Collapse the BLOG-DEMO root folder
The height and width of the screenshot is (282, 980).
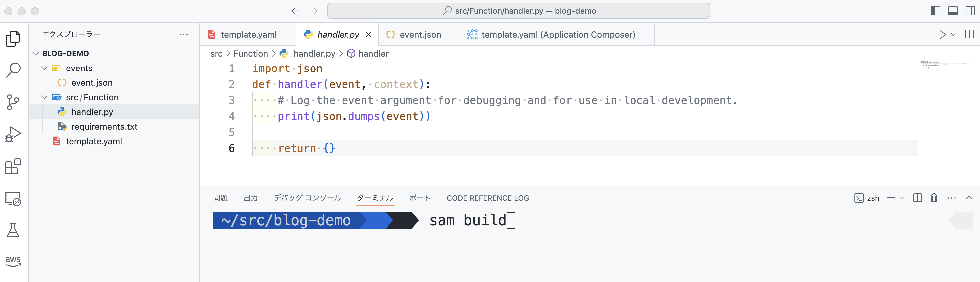coord(36,53)
